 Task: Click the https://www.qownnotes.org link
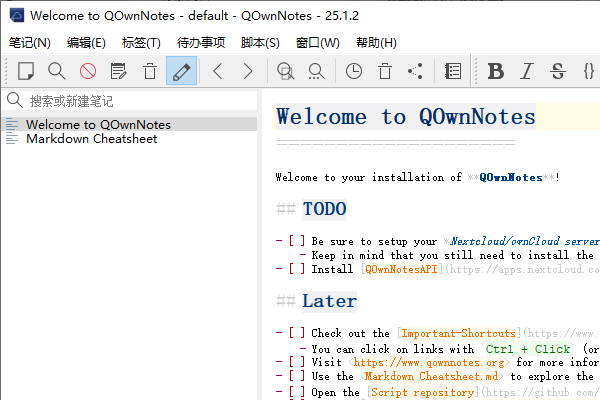tap(429, 362)
